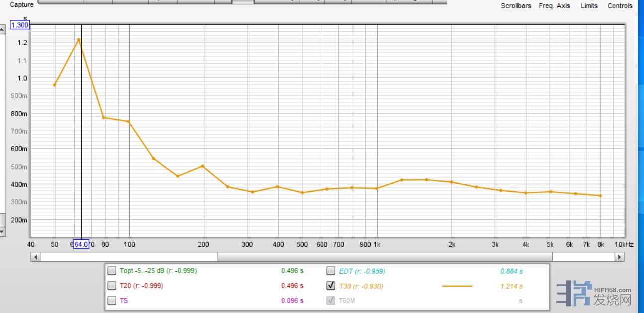Uncheck the T30 trace checkbox
This screenshot has width=644, height=313.
click(x=331, y=286)
